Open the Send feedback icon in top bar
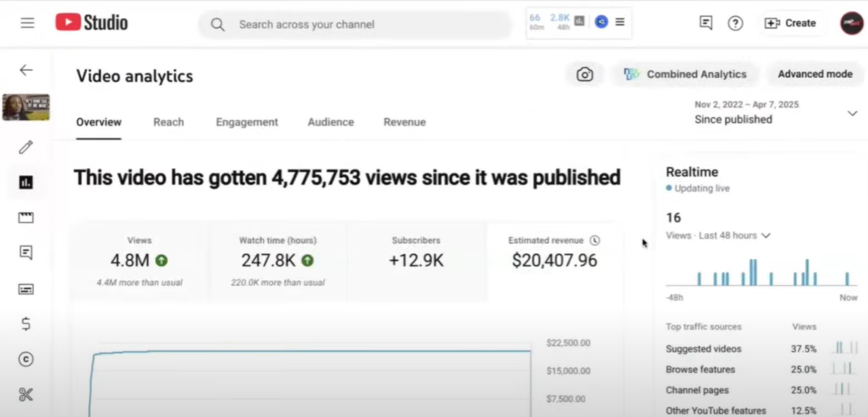The height and width of the screenshot is (417, 868). coord(705,22)
